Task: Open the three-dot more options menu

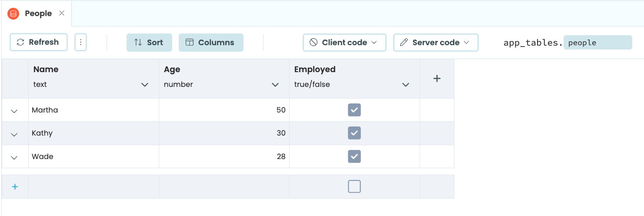Action: click(x=80, y=42)
